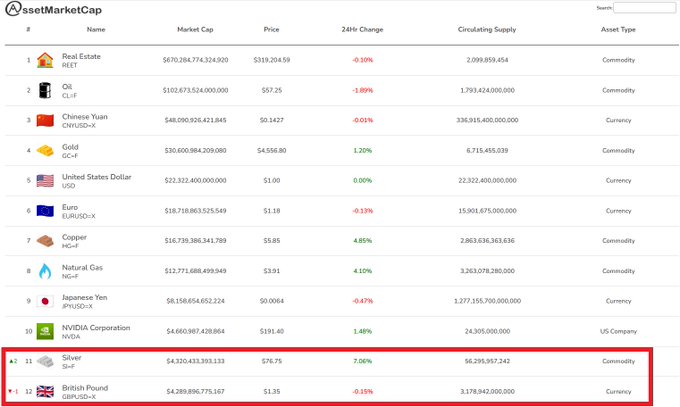Click British Pound market cap $4,289,896,775,167

coord(196,391)
